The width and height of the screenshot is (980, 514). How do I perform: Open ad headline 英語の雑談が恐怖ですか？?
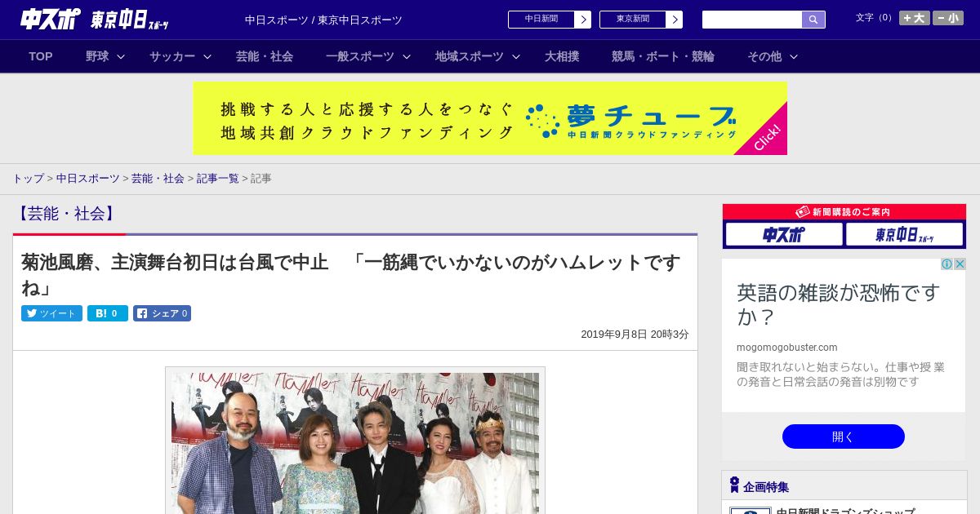[x=839, y=304]
